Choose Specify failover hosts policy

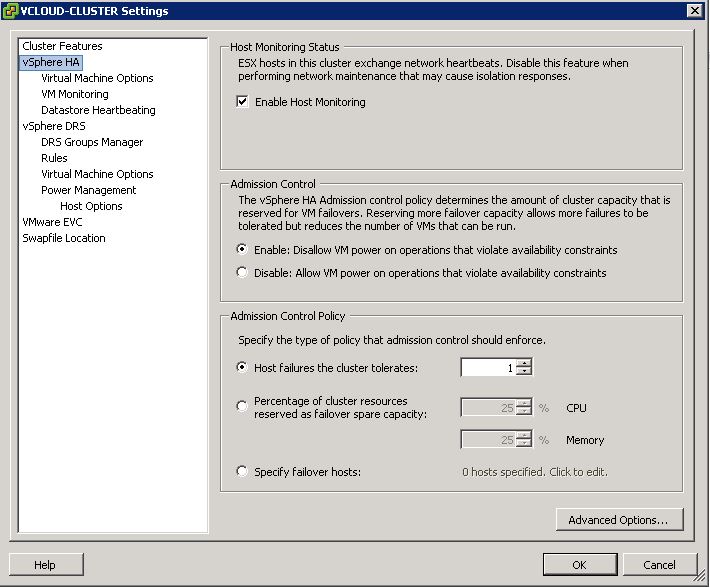[x=242, y=471]
